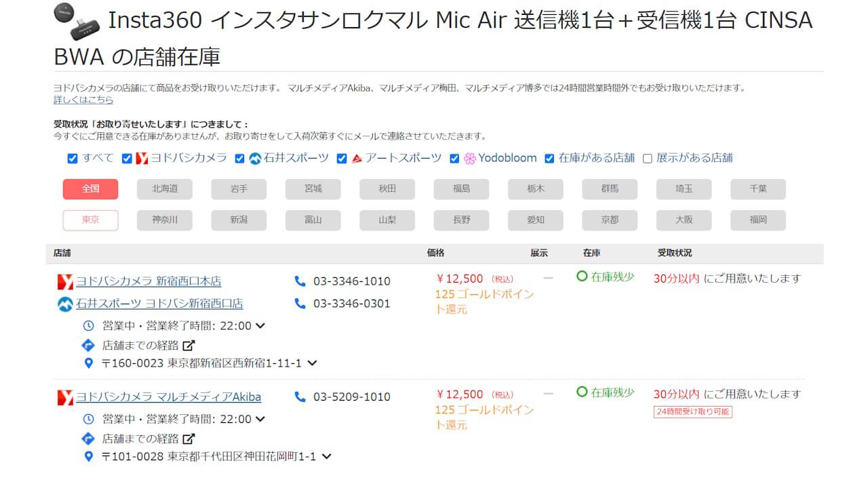
Task: Click the 24時間受け取り可能 badge
Action: pyautogui.click(x=693, y=411)
